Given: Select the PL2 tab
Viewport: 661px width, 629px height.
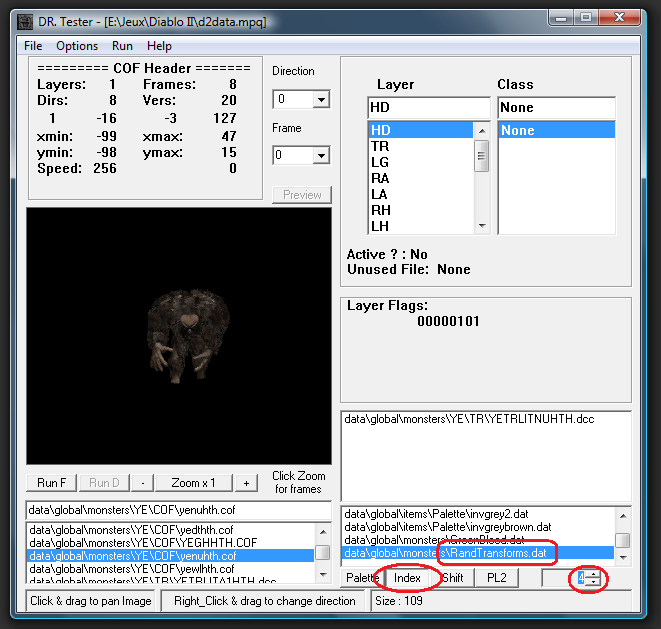Looking at the screenshot, I should pyautogui.click(x=497, y=578).
